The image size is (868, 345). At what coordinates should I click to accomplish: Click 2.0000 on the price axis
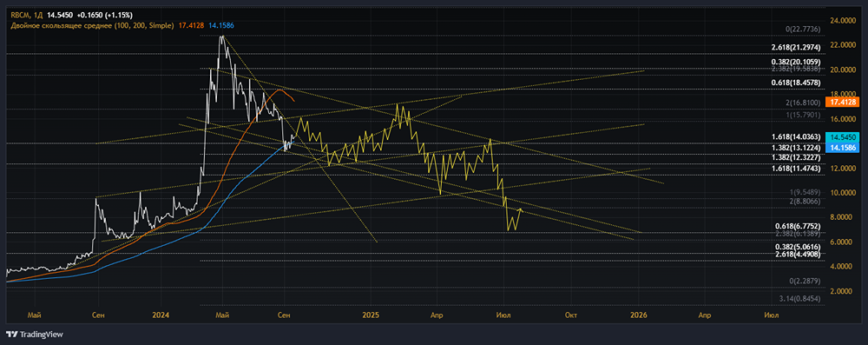point(840,291)
